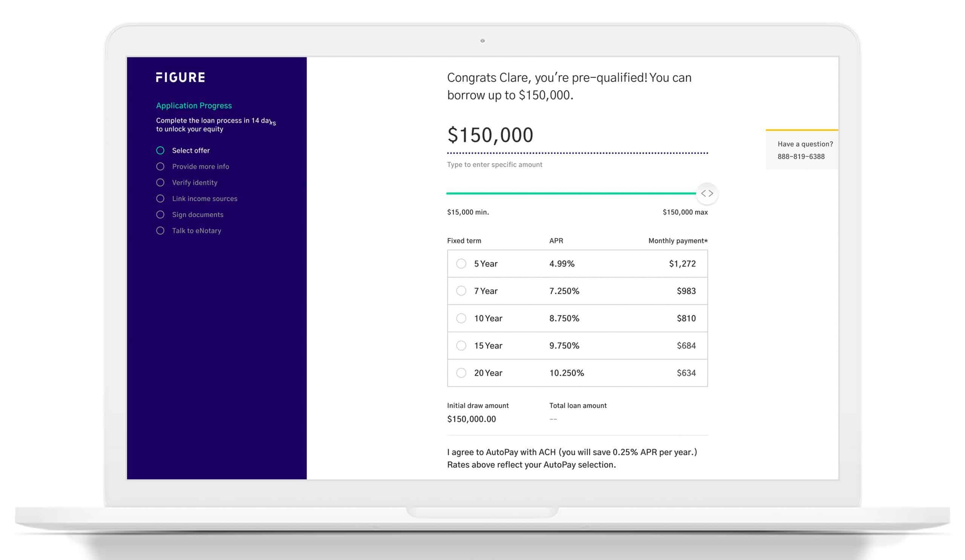The width and height of the screenshot is (965, 560).
Task: Click the $150,000 loan amount input field
Action: pyautogui.click(x=490, y=136)
